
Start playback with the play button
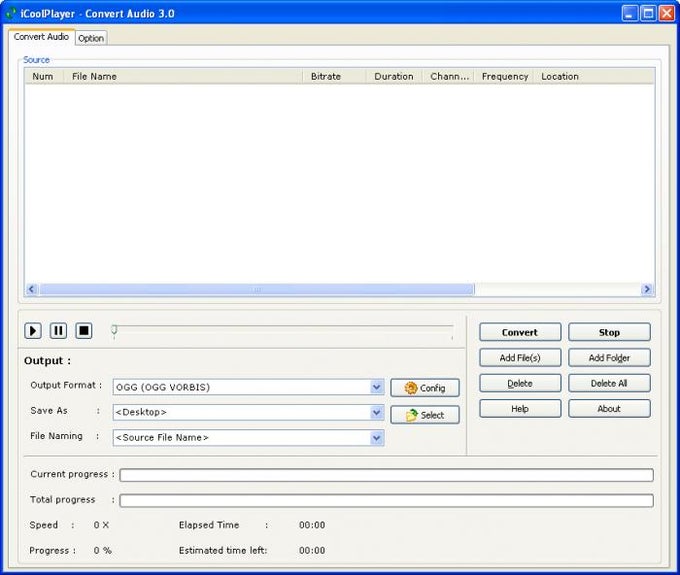(x=33, y=331)
